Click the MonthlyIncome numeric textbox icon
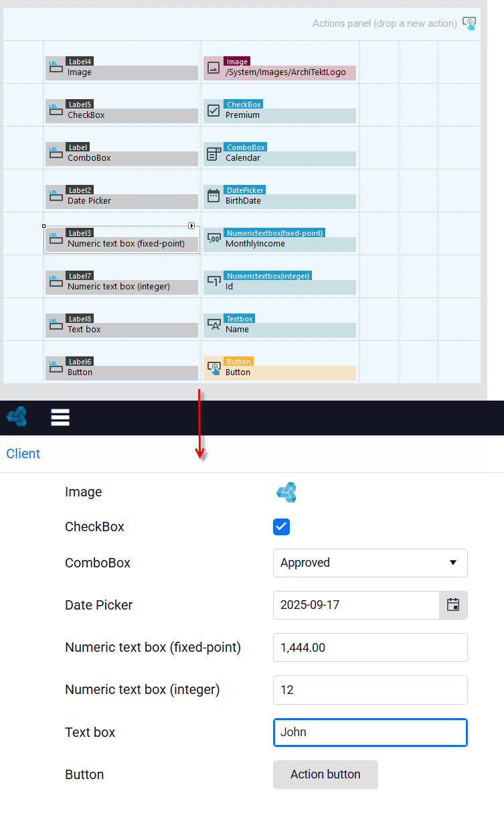The height and width of the screenshot is (832, 504). 214,239
